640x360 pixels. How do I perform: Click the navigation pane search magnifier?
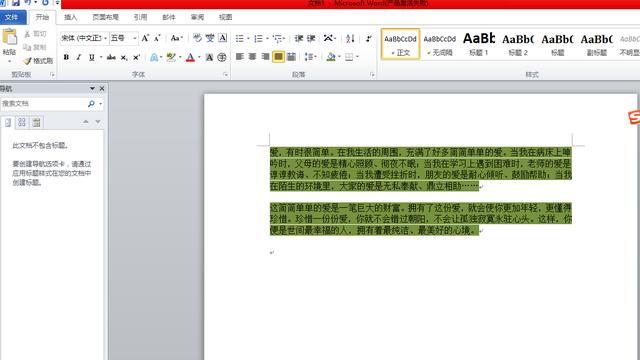[x=91, y=104]
